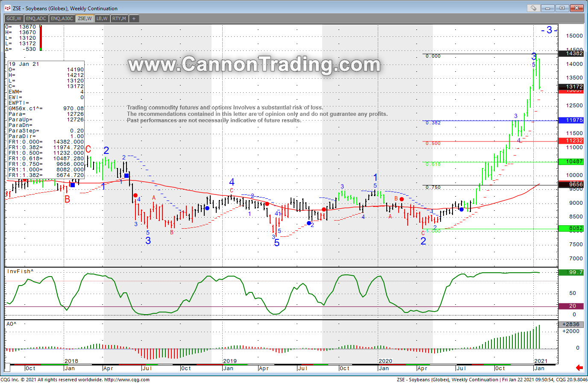Open the LB,W chart tab
This screenshot has height=383, width=588.
point(102,18)
